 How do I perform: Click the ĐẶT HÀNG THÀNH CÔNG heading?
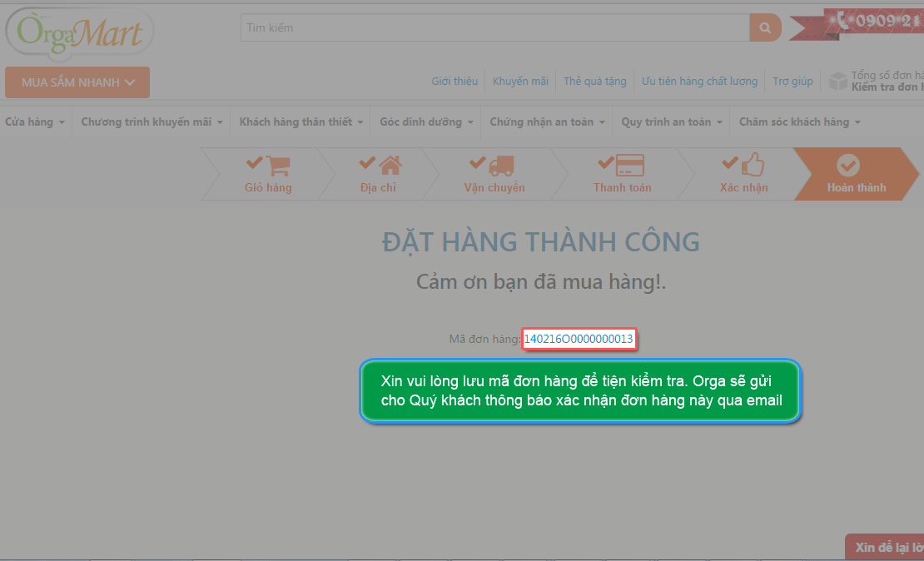[541, 242]
